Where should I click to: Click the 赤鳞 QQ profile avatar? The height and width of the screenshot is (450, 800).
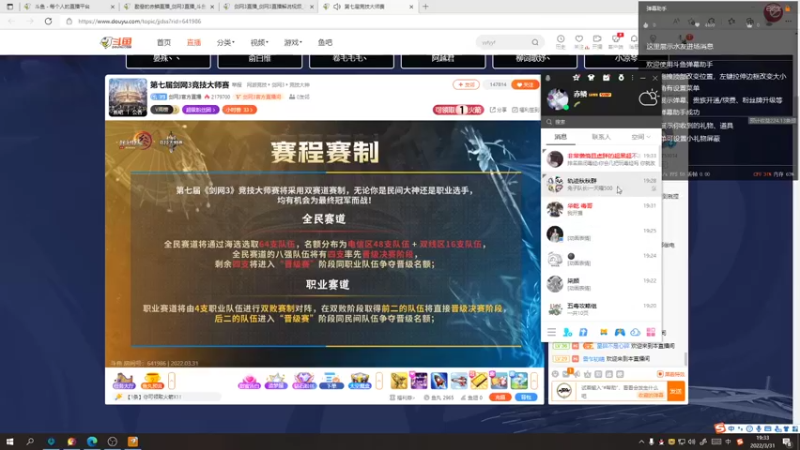point(557,98)
